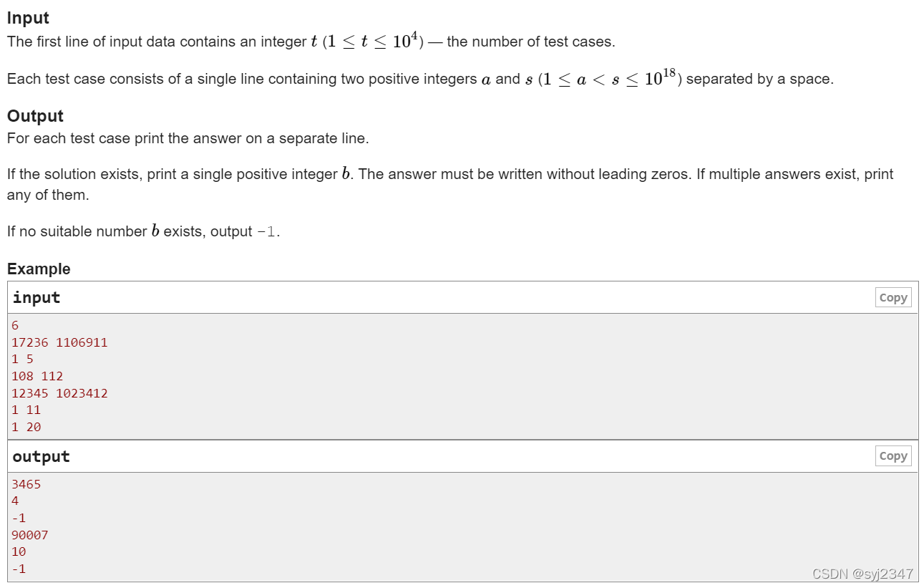Click the output value "10"
This screenshot has width=924, height=588.
click(x=19, y=551)
